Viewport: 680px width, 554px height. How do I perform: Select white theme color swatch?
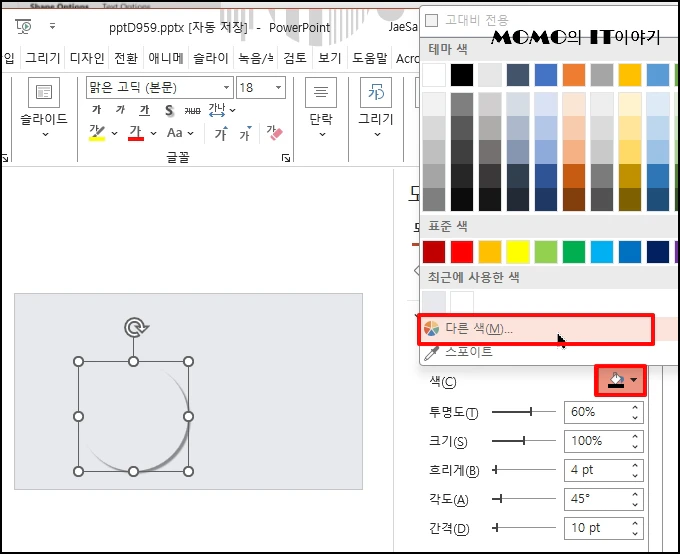point(434,75)
